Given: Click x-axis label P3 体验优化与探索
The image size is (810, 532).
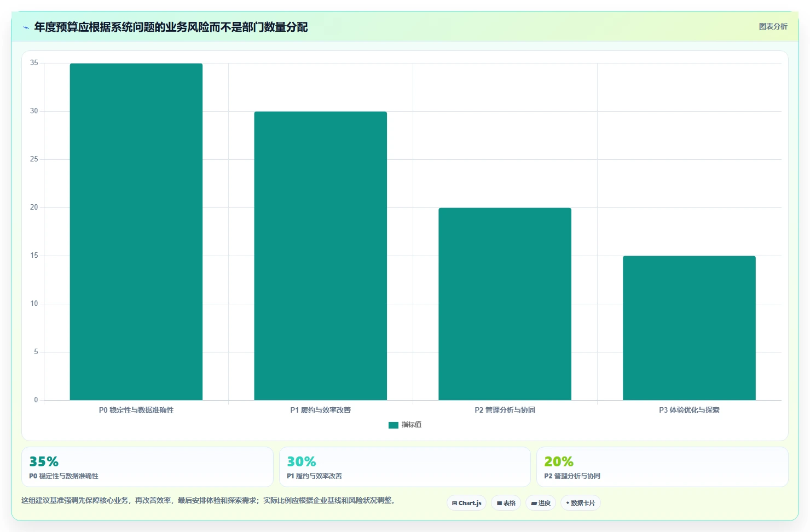Looking at the screenshot, I should point(689,410).
